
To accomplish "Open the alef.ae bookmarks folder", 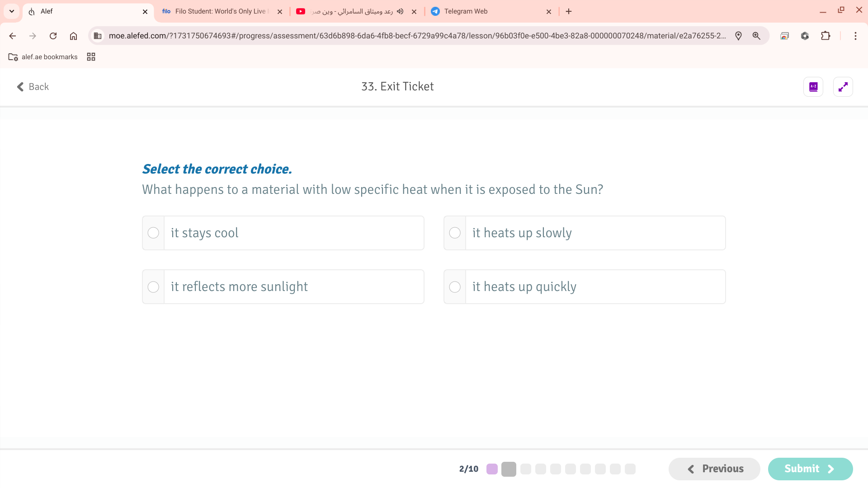I will tap(43, 57).
